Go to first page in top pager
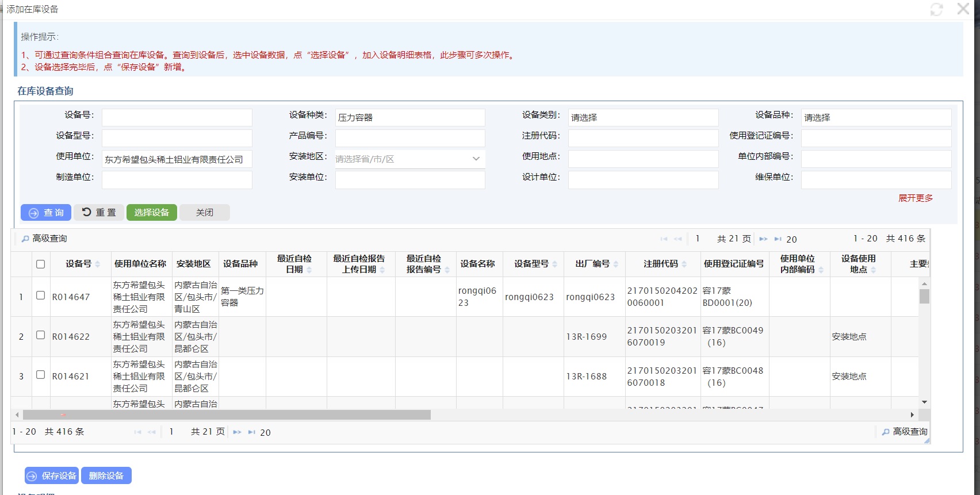This screenshot has height=495, width=980. 664,239
